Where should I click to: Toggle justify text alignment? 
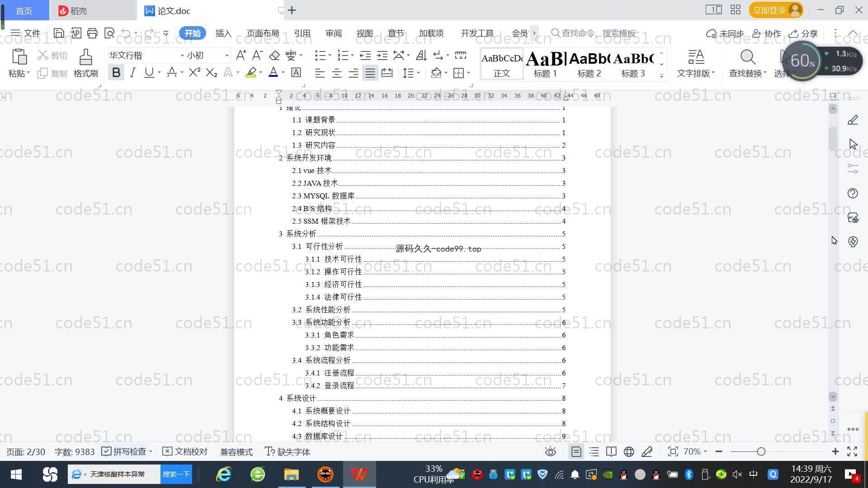tap(370, 73)
